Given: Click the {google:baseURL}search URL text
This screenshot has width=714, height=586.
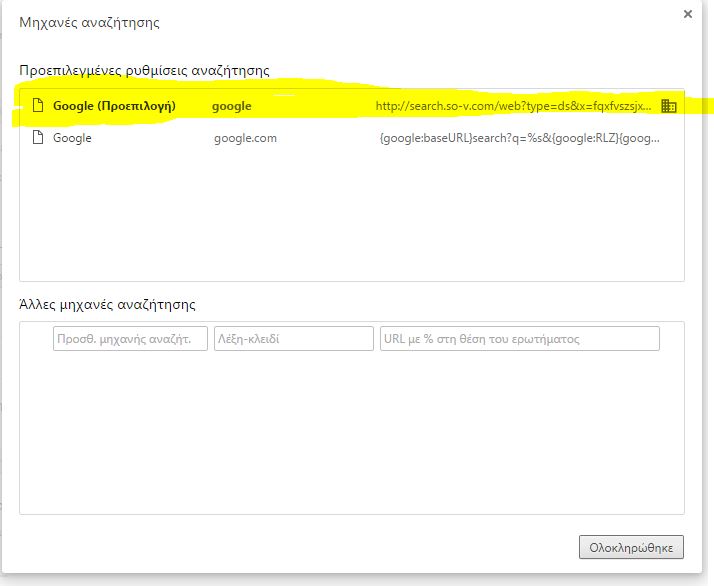Looking at the screenshot, I should click(x=520, y=138).
